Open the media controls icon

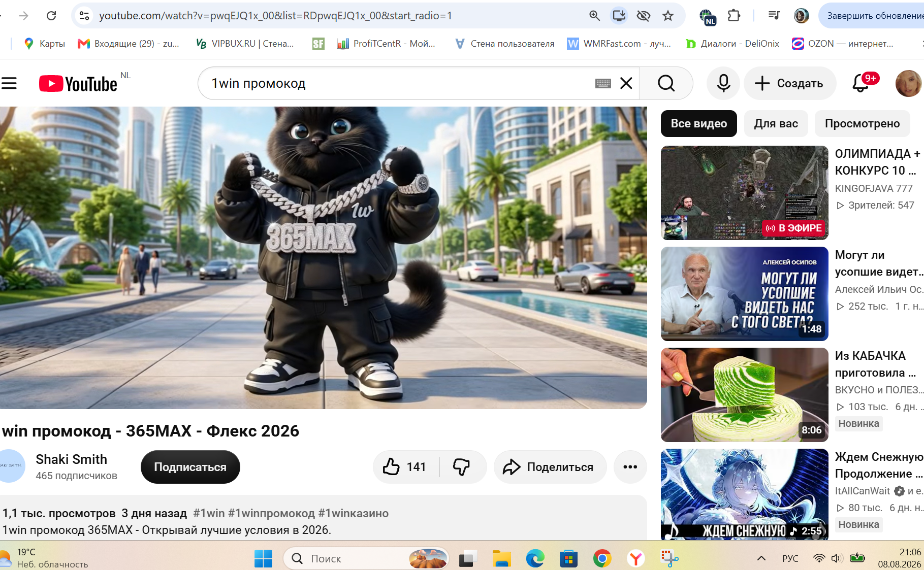pos(774,16)
